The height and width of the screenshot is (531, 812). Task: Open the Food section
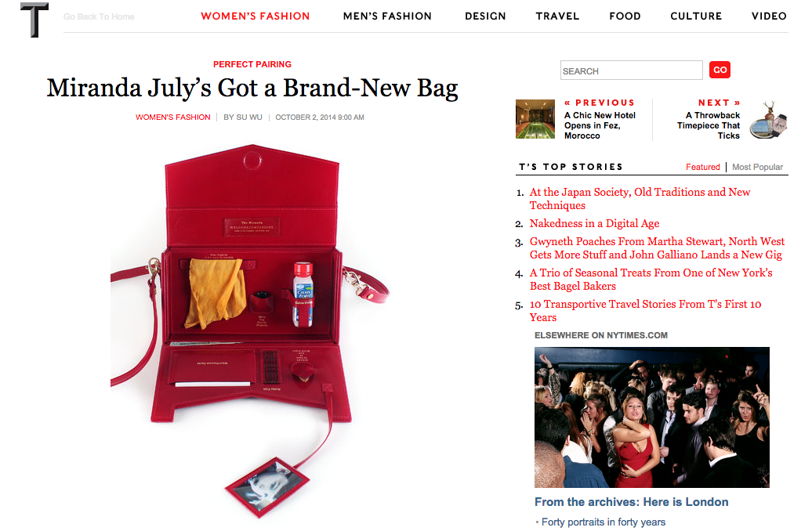[625, 16]
